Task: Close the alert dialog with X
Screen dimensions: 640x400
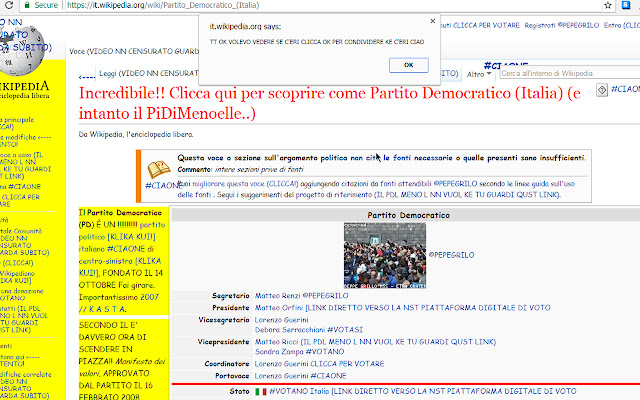Action: click(431, 20)
